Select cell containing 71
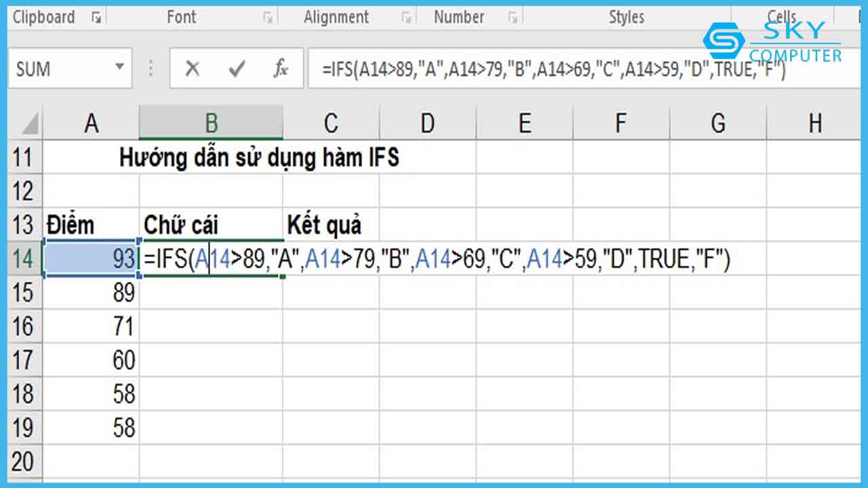 (x=91, y=327)
